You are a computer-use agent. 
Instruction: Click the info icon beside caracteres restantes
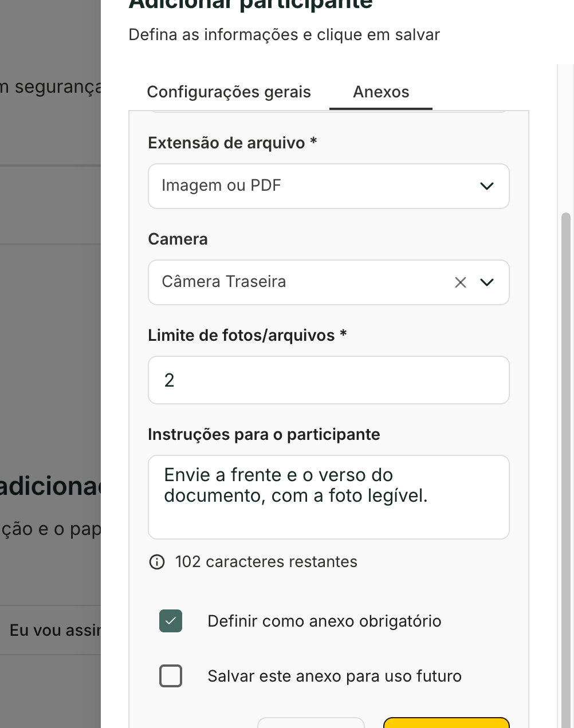click(157, 562)
